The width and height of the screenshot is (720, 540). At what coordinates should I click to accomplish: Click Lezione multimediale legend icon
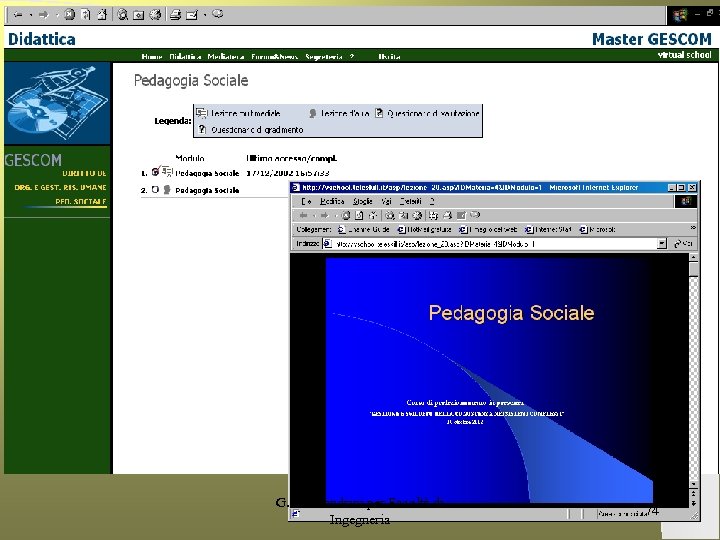pyautogui.click(x=202, y=113)
